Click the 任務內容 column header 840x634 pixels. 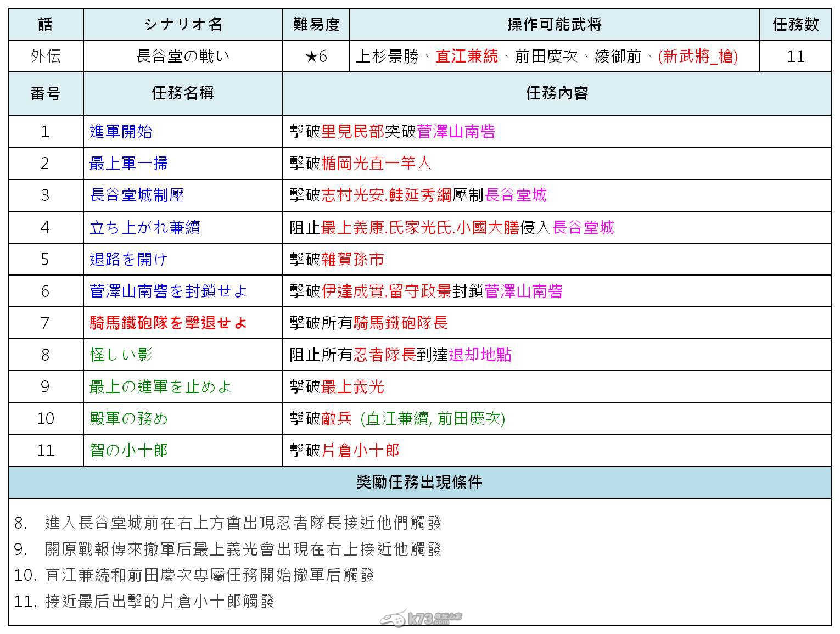pyautogui.click(x=557, y=93)
